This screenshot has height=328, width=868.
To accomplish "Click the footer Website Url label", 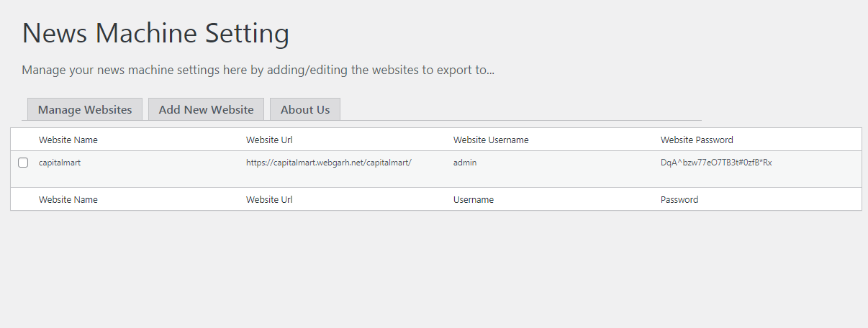I will point(269,199).
